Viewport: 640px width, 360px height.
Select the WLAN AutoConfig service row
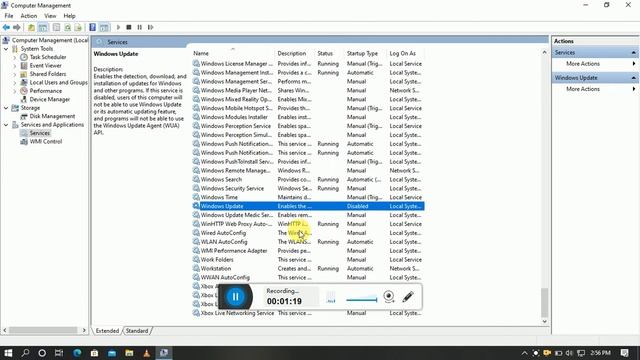tap(308, 242)
